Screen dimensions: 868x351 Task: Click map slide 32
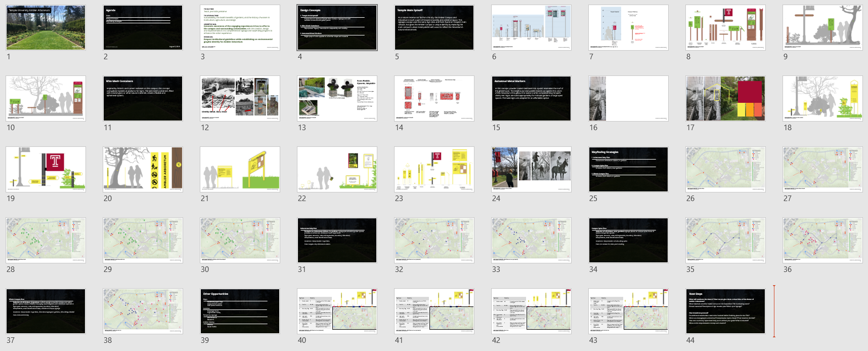[x=435, y=241]
